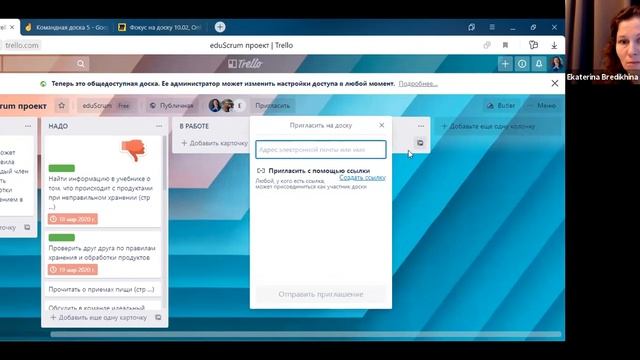
Task: Switch to the Фокус на доску tab
Action: 160,27
